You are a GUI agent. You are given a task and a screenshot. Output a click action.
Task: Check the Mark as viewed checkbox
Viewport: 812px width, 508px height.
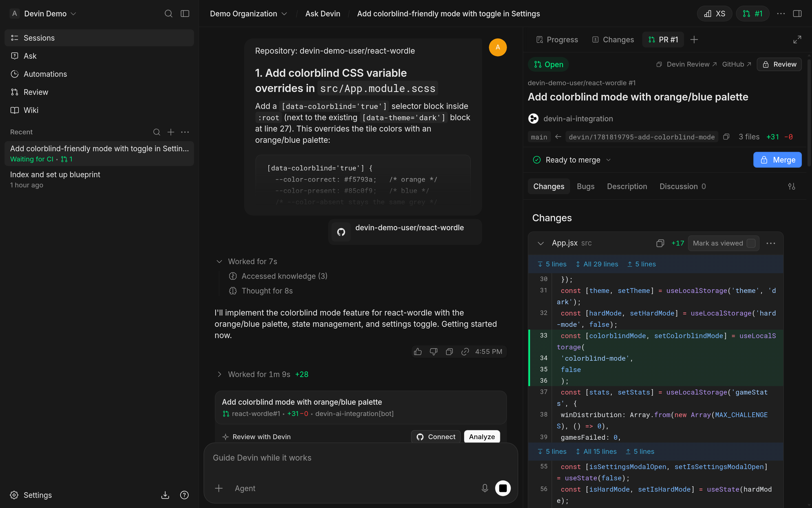pyautogui.click(x=751, y=243)
